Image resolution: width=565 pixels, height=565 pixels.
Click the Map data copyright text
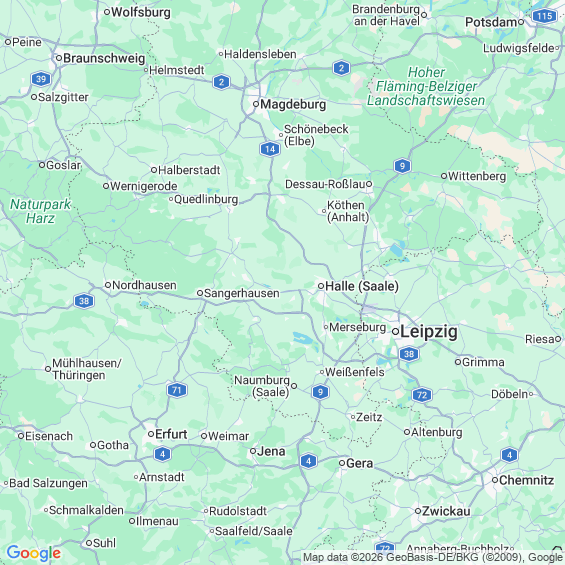coord(432,557)
